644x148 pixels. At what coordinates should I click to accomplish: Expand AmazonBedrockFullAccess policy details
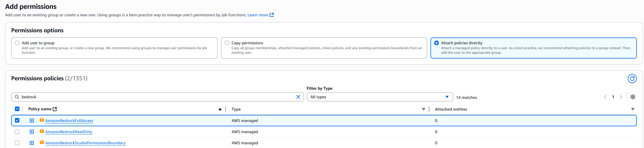tap(32, 121)
